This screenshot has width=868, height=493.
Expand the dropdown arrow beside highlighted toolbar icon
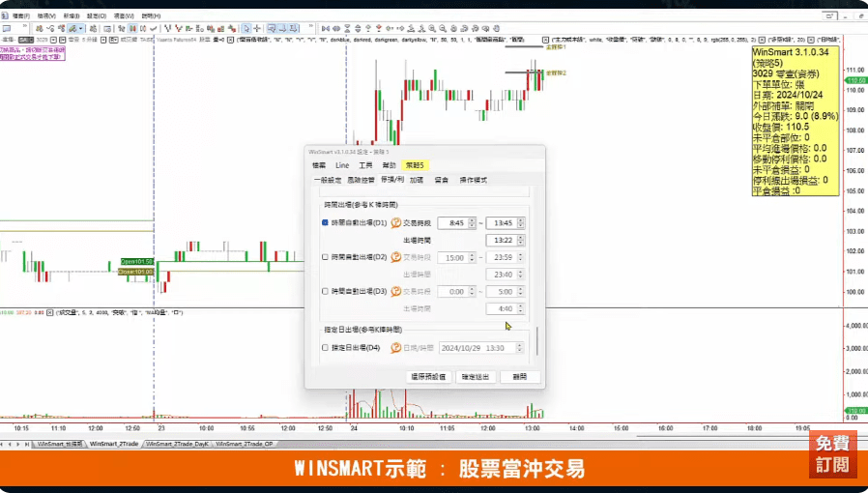(81, 28)
